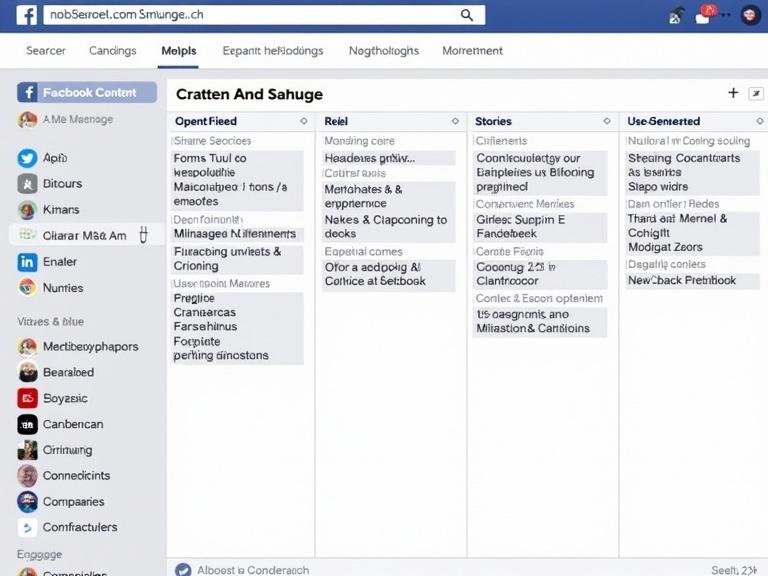This screenshot has width=768, height=576.
Task: Open the Morrentnent tab
Action: 472,51
